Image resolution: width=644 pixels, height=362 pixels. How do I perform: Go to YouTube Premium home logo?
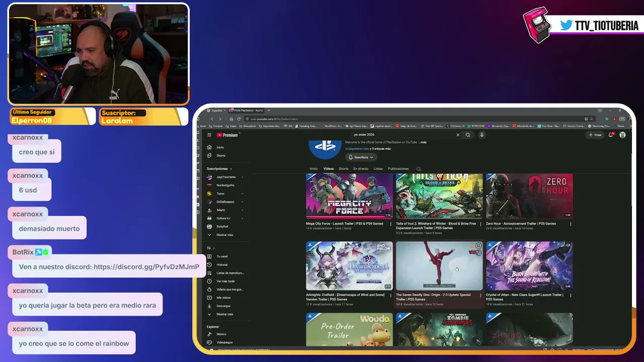227,135
